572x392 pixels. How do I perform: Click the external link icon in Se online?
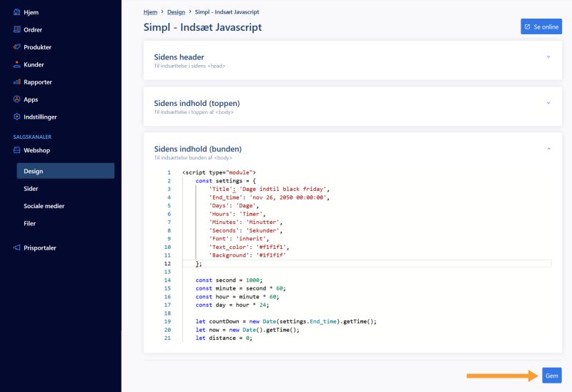click(x=527, y=26)
